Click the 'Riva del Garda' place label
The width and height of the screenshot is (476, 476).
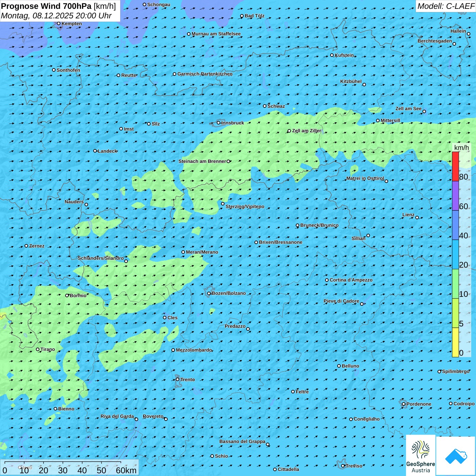click(117, 416)
